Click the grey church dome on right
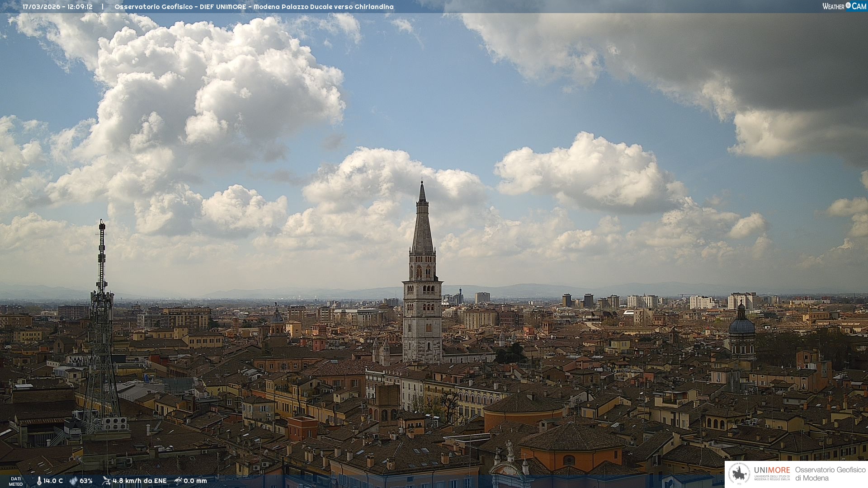This screenshot has height=488, width=868. (741, 326)
